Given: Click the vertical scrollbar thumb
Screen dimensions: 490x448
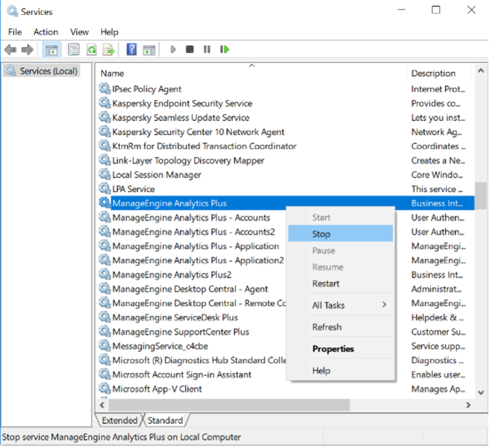Looking at the screenshot, I should 481,195.
